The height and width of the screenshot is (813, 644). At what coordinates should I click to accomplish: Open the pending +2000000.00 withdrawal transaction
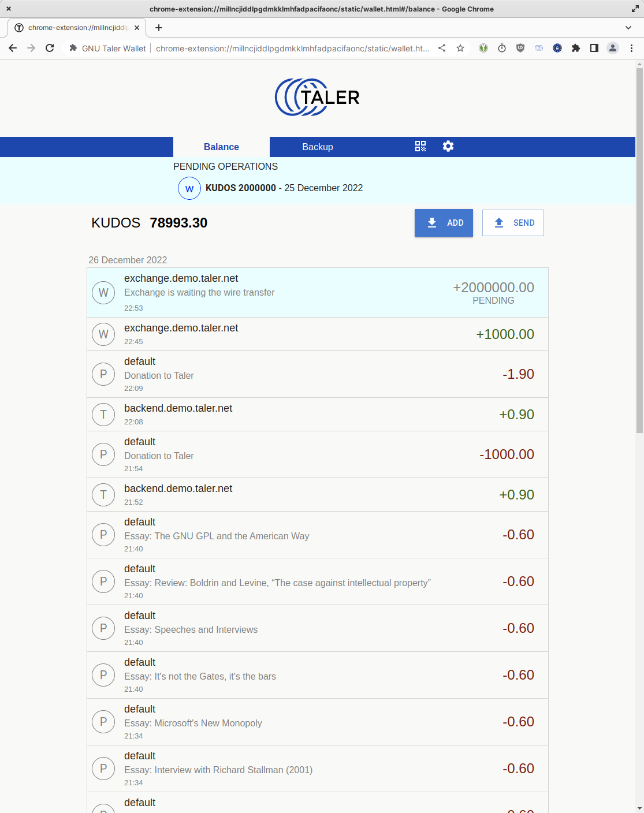[x=317, y=293]
